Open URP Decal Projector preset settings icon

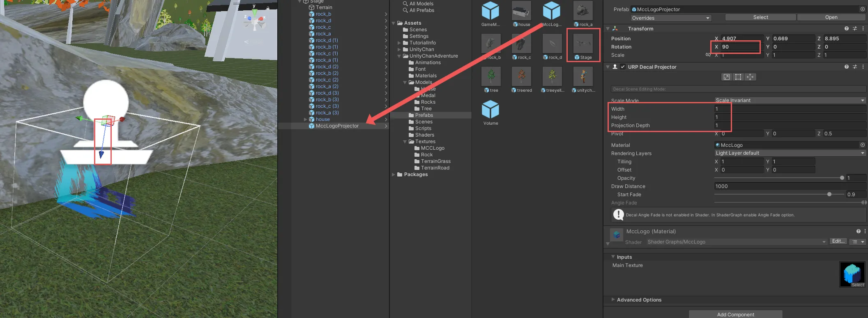point(854,67)
